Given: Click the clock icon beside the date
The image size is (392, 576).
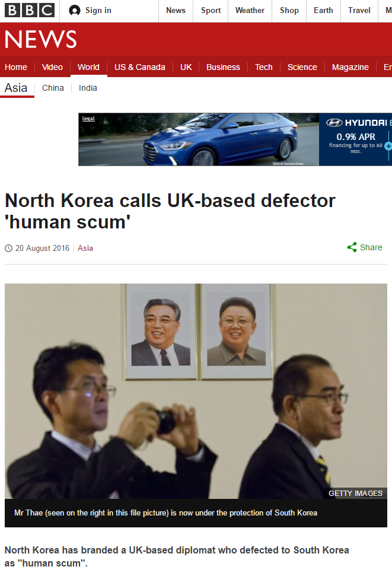Looking at the screenshot, I should coord(8,249).
